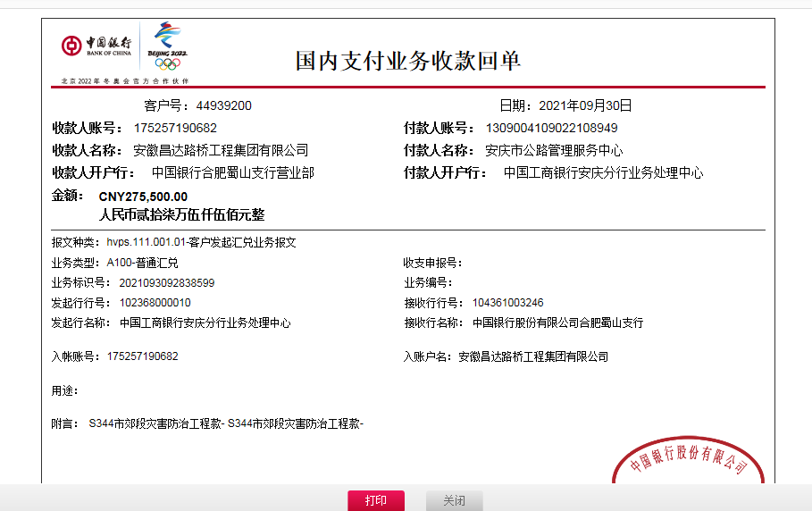
Task: Click the remark text S344市郊段灾害防治工程款
Action: [x=156, y=423]
